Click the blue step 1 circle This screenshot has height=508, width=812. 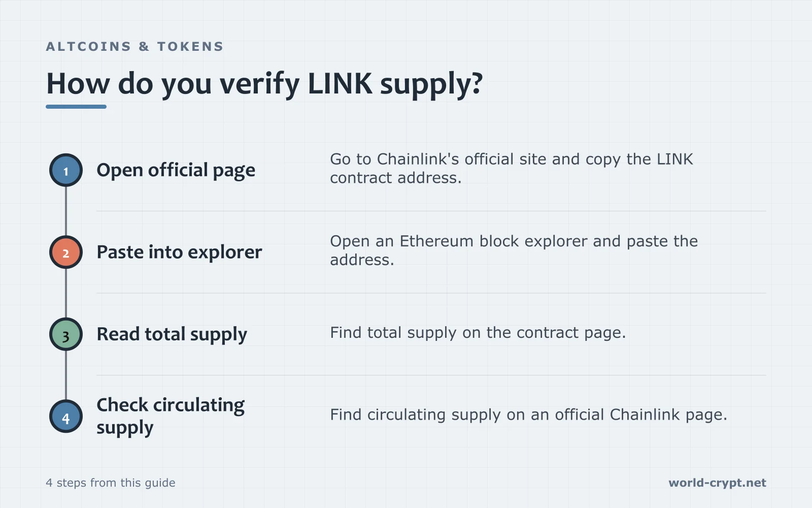point(66,170)
